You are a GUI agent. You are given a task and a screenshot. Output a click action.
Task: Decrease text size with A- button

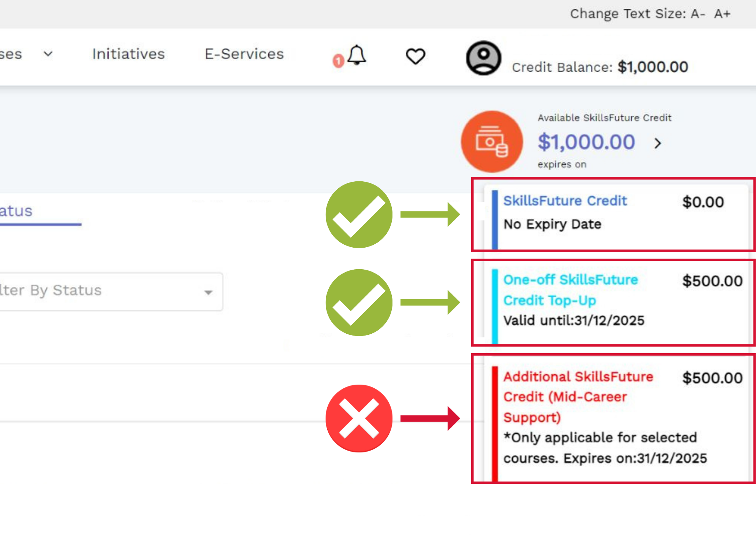(698, 14)
